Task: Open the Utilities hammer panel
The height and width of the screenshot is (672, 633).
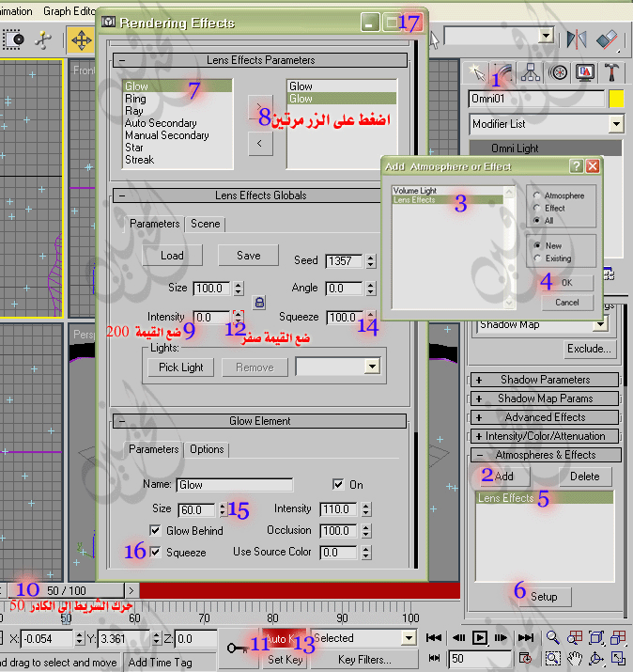Action: tap(611, 73)
